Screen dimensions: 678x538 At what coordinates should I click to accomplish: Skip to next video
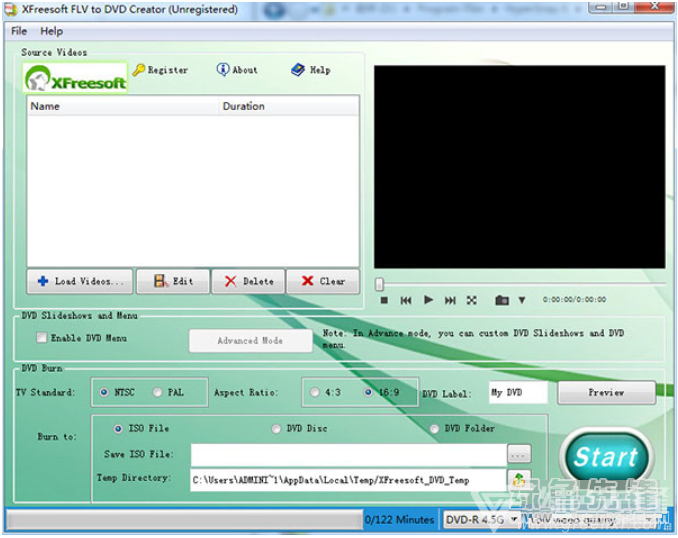pyautogui.click(x=450, y=300)
